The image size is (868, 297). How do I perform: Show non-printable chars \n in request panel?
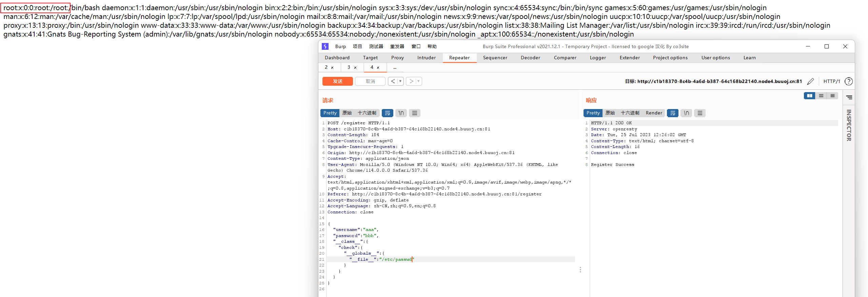click(401, 113)
